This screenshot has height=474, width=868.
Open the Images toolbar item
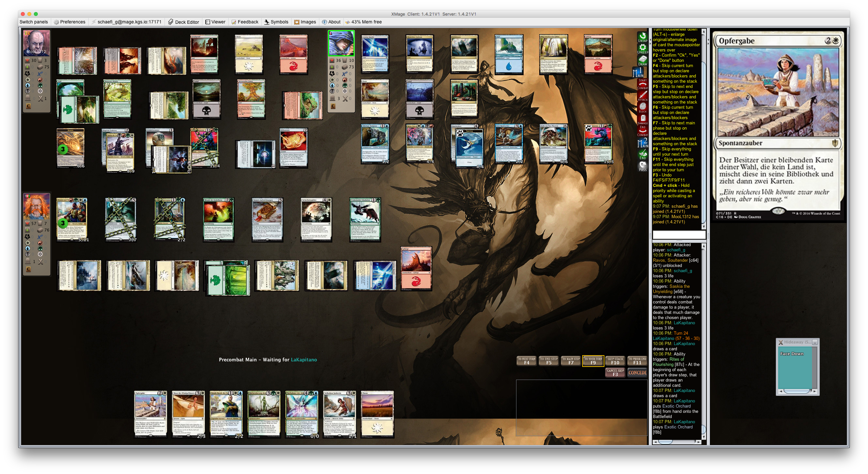click(305, 22)
